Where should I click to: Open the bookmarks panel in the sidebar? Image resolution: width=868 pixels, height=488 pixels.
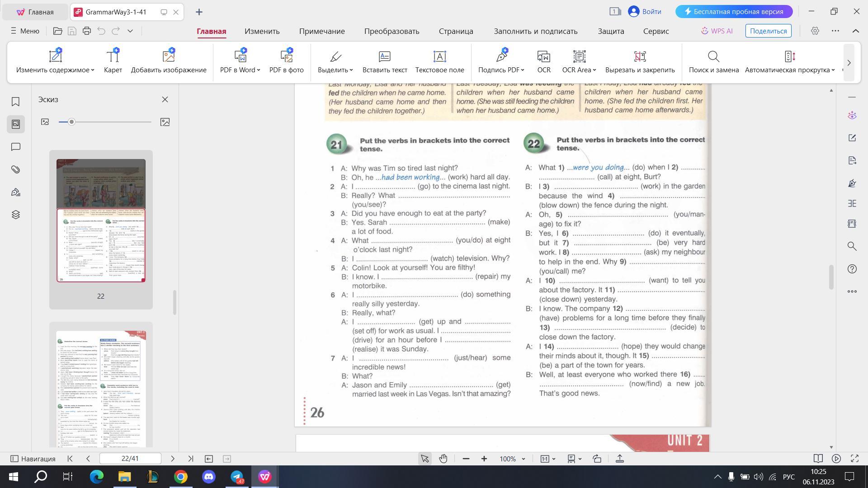[x=16, y=102]
